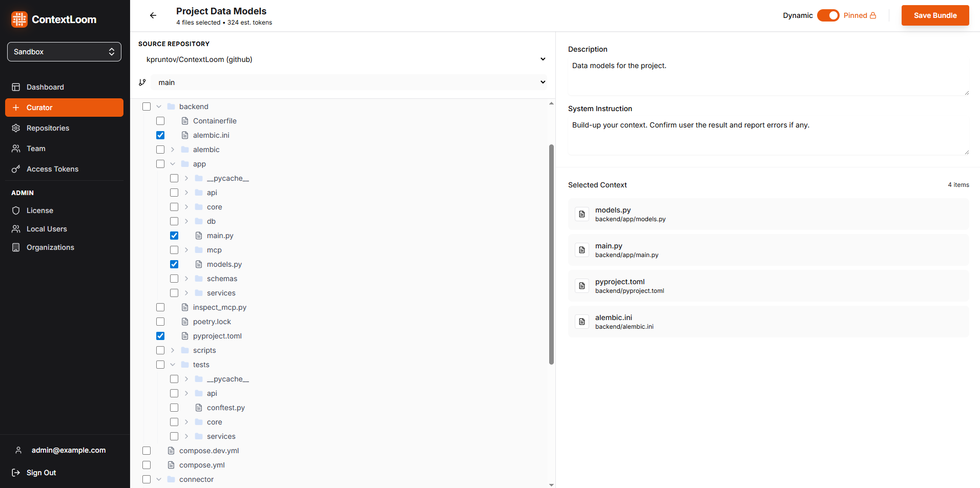Select the Access Tokens key icon
Screen dimensions: 980x488
pos(16,169)
